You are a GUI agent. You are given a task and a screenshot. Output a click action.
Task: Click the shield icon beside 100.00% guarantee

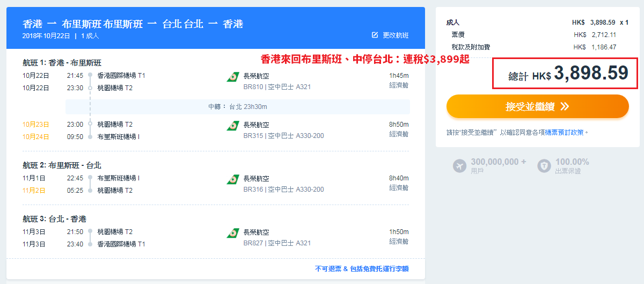pyautogui.click(x=544, y=166)
